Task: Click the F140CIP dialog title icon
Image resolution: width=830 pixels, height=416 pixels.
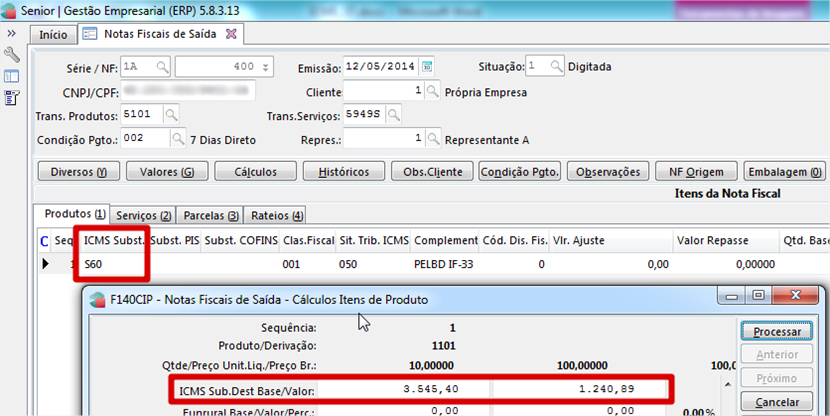Action: point(97,300)
